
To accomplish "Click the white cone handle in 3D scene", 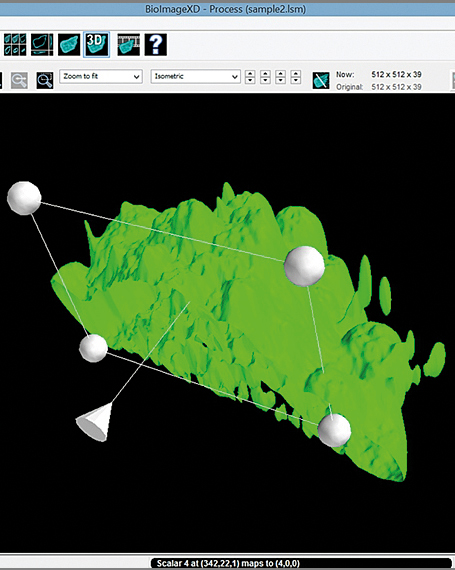I will tap(94, 422).
